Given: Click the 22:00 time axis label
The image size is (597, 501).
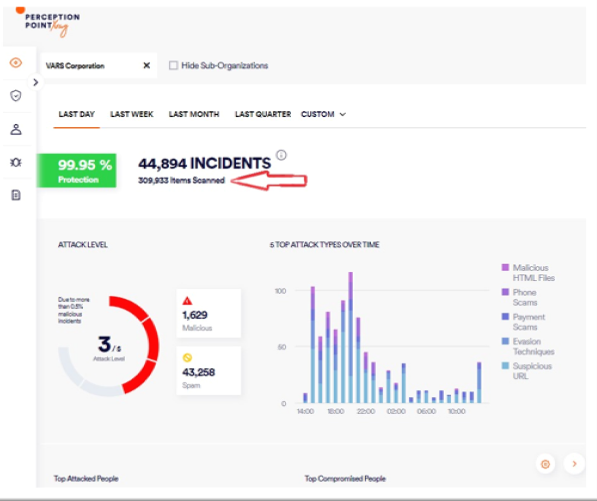Looking at the screenshot, I should tap(366, 412).
